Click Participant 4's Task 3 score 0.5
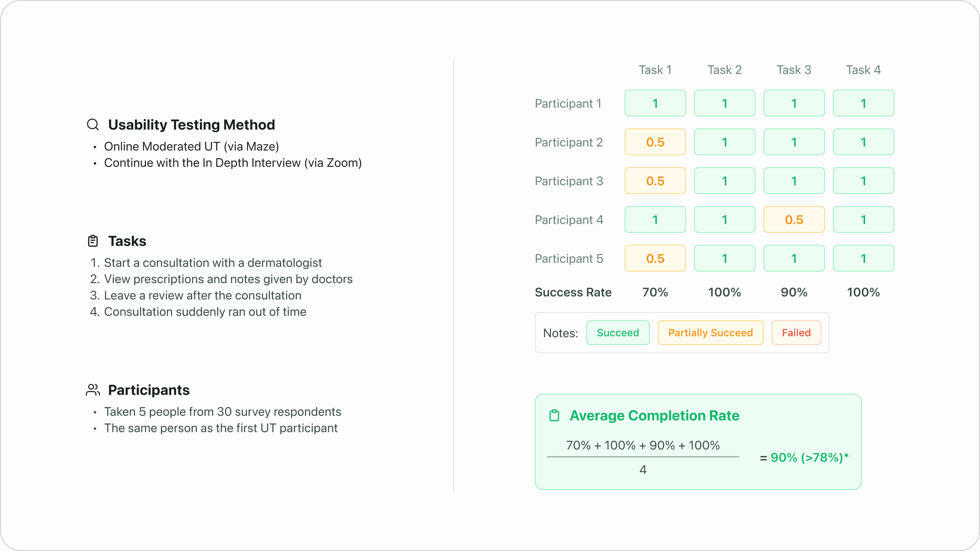This screenshot has height=551, width=980. tap(794, 219)
